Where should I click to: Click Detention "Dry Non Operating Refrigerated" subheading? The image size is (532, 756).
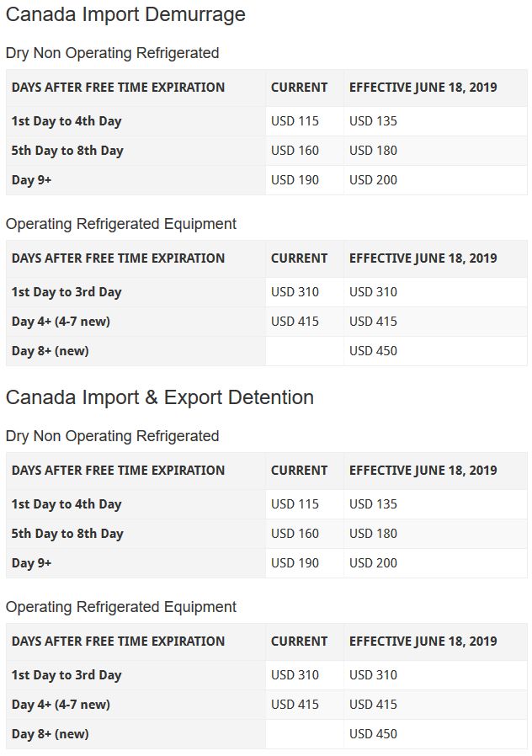112,436
